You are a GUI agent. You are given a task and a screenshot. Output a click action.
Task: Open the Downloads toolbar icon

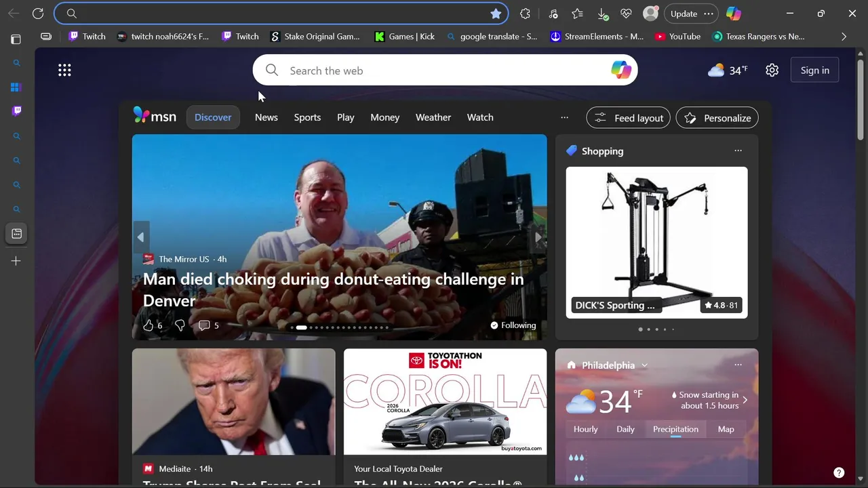click(602, 14)
